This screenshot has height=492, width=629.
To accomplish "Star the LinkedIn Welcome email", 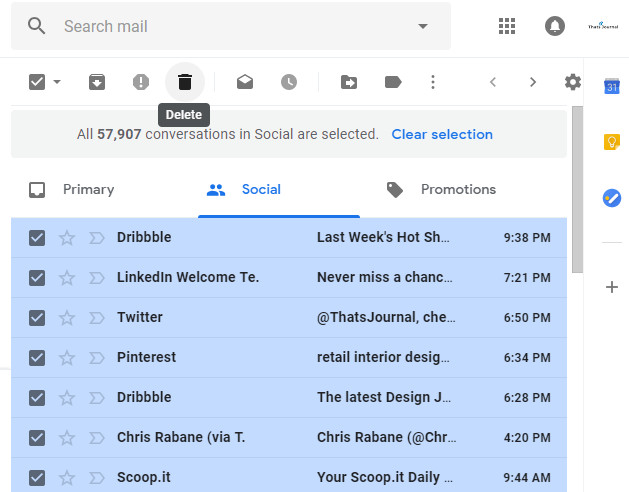I will 67,278.
